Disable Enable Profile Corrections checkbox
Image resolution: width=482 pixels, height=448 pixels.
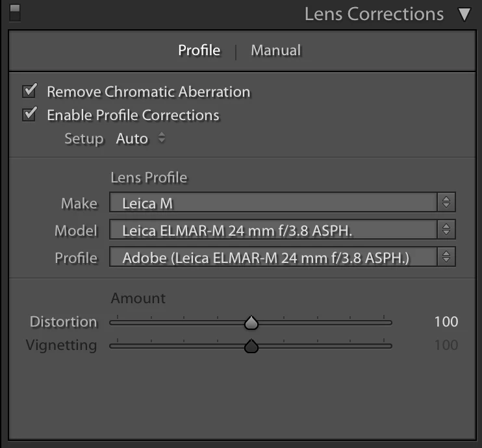(30, 114)
